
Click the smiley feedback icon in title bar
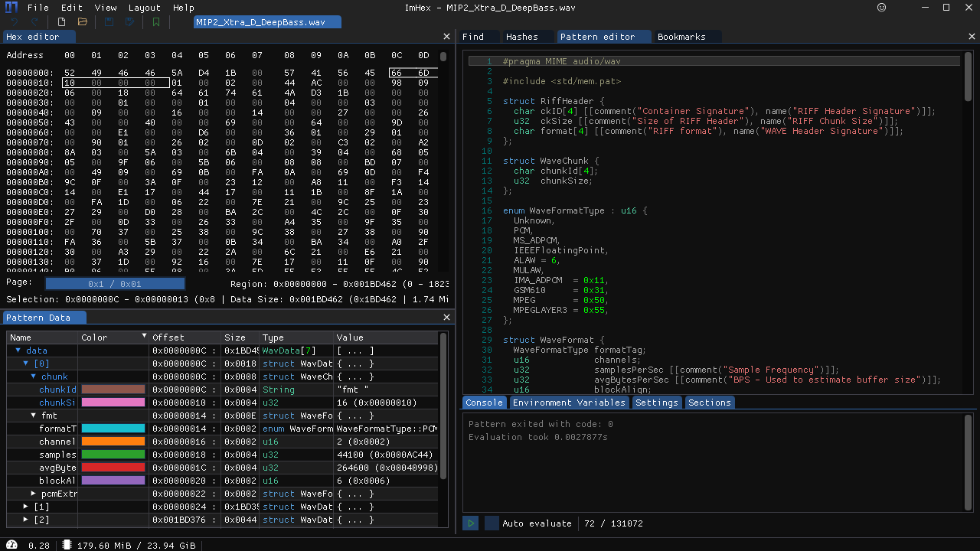pos(881,8)
